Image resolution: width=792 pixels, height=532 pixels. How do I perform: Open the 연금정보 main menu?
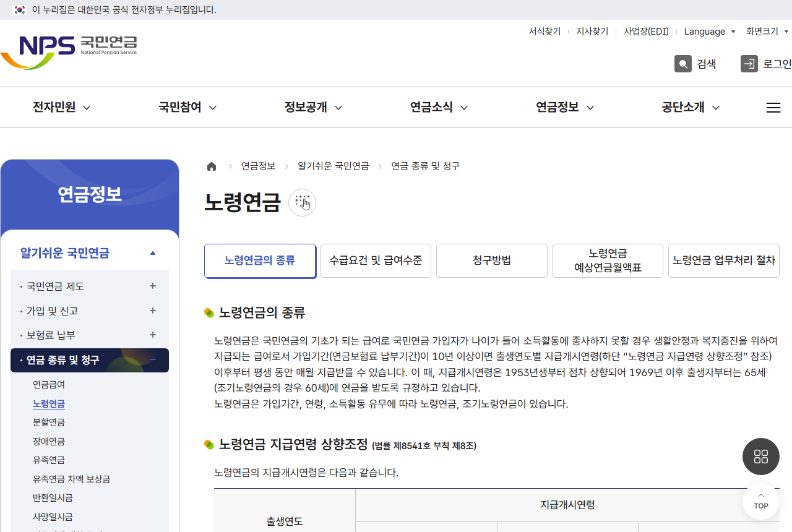pyautogui.click(x=565, y=107)
